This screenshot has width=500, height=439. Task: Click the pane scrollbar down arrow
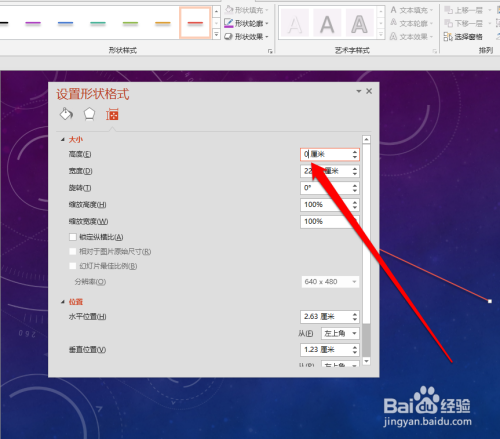tap(366, 361)
